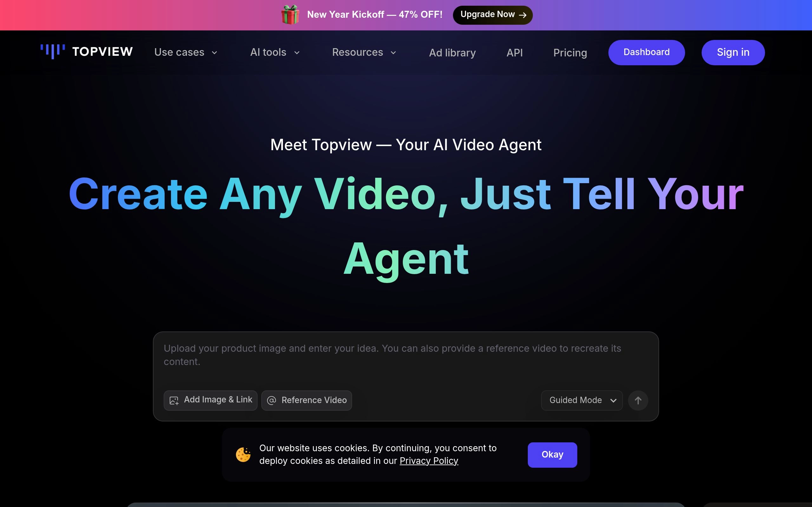Select the Guided Mode chevron icon
Image resolution: width=812 pixels, height=507 pixels.
pos(613,400)
